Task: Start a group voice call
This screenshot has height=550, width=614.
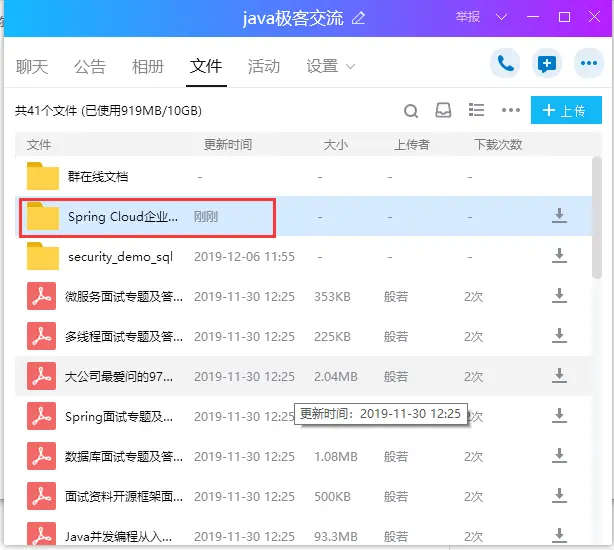Action: pyautogui.click(x=506, y=65)
